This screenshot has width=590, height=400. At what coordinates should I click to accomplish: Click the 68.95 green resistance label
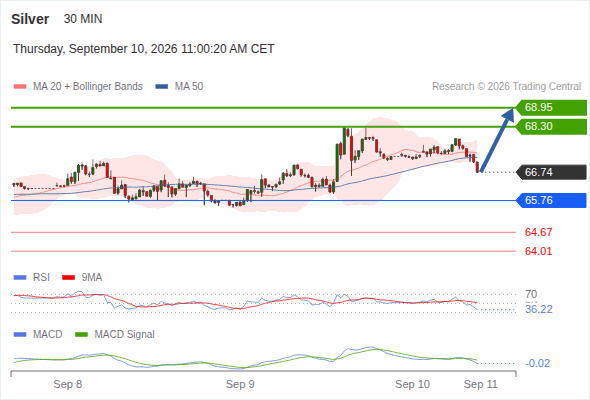tap(551, 107)
